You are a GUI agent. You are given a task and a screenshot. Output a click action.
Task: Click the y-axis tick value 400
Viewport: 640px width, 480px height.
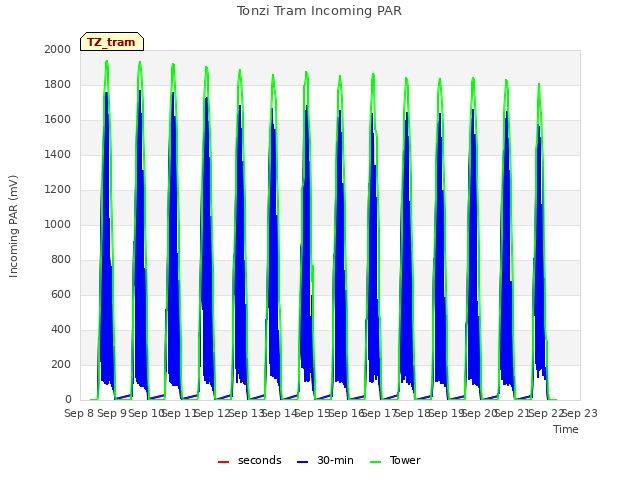61,329
